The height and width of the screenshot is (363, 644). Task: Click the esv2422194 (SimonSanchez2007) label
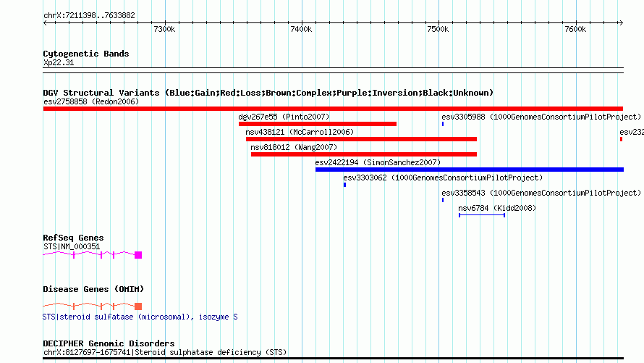(378, 162)
